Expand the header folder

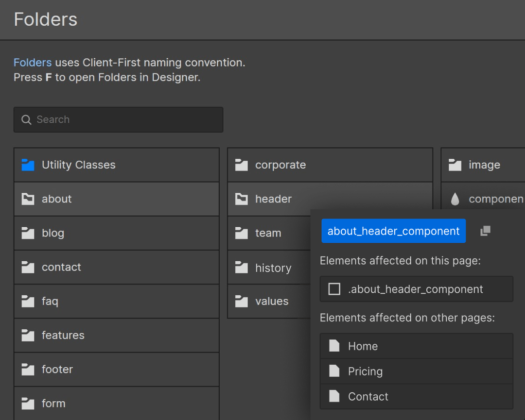coord(273,199)
